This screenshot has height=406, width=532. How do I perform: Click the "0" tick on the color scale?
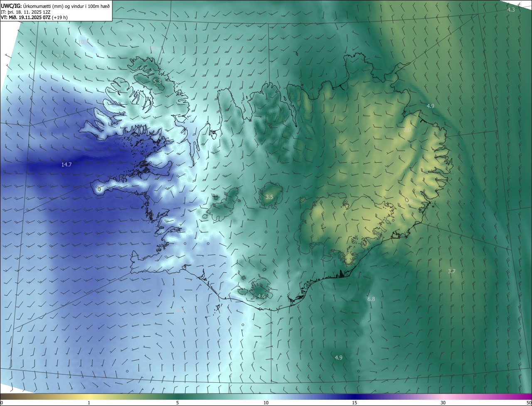click(x=2, y=403)
